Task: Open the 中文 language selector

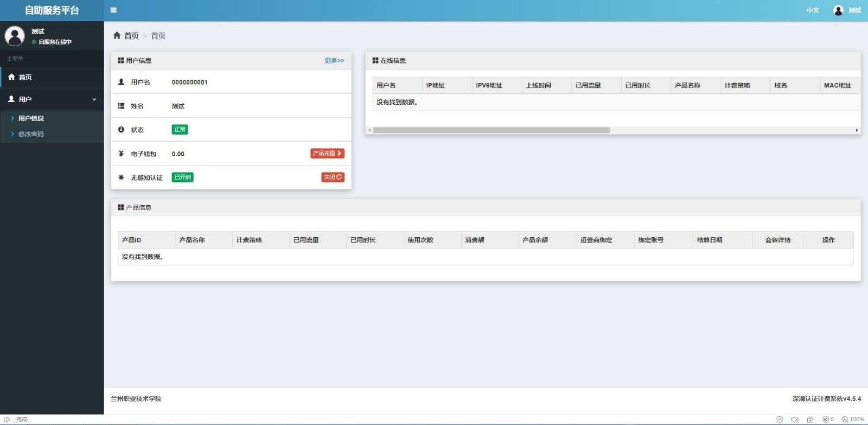Action: pos(813,10)
